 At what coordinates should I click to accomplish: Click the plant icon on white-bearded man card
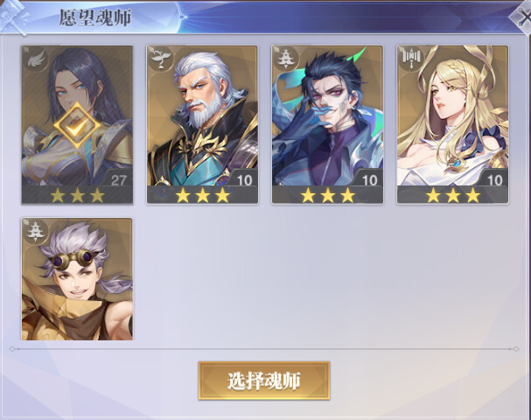coord(160,59)
